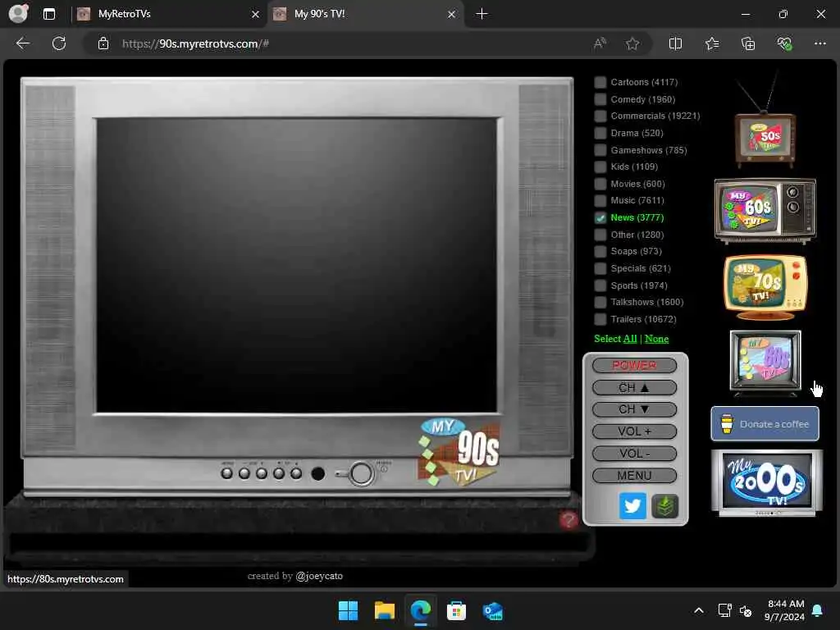Check the Sports (1974) checkbox

coord(600,285)
